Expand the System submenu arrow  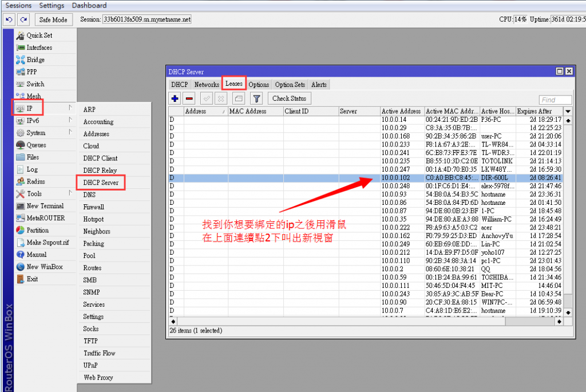pos(70,133)
